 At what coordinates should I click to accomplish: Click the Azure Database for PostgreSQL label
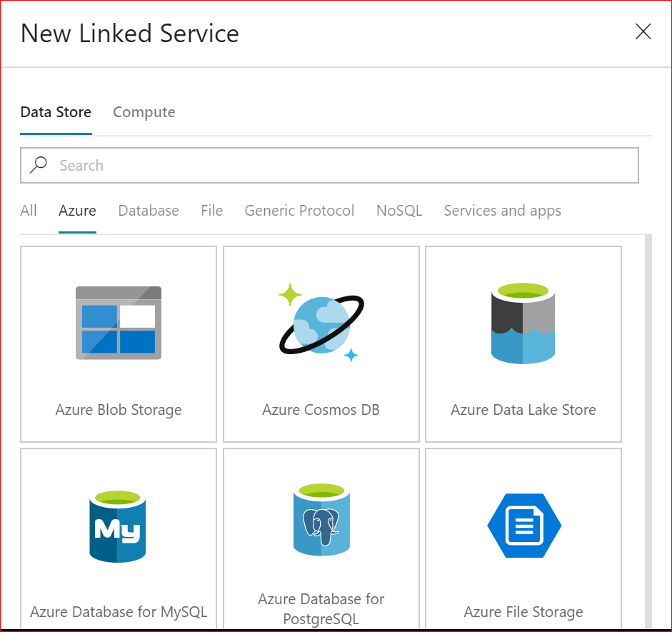321,609
